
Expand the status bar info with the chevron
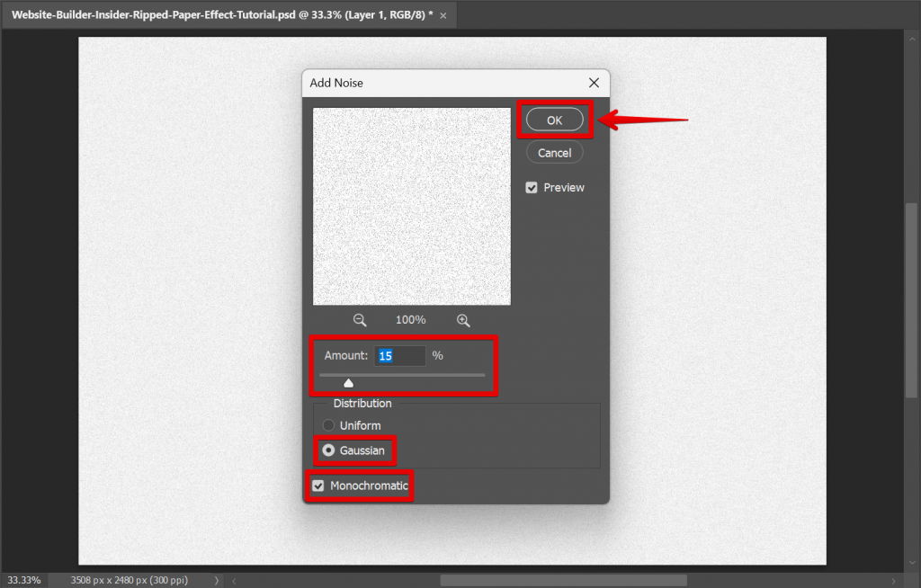point(216,580)
